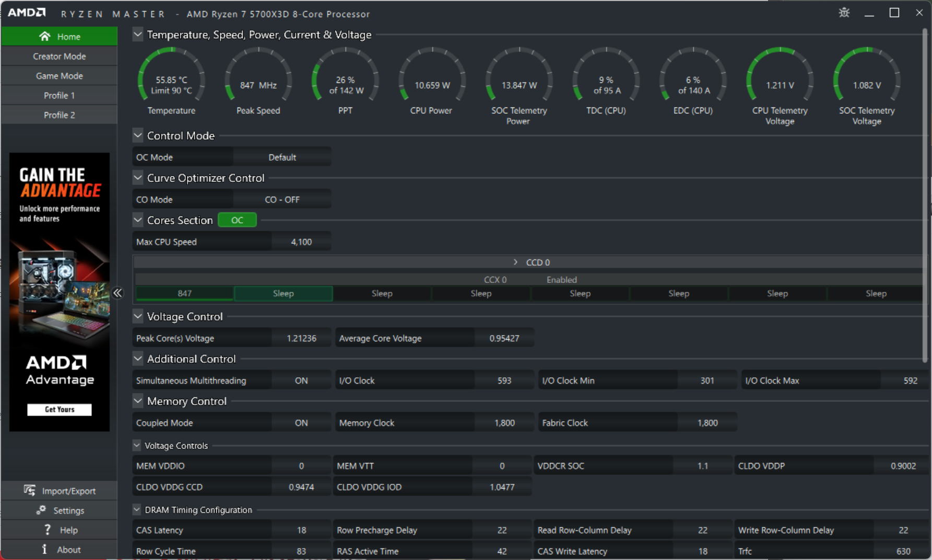Collapse the Cores Section chevron

click(138, 220)
